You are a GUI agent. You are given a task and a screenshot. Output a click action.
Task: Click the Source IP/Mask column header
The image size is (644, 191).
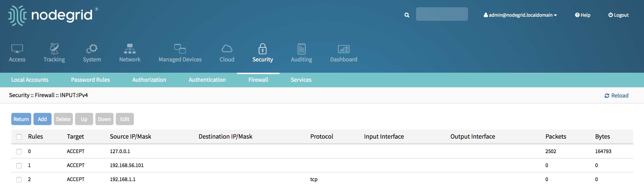[130, 137]
